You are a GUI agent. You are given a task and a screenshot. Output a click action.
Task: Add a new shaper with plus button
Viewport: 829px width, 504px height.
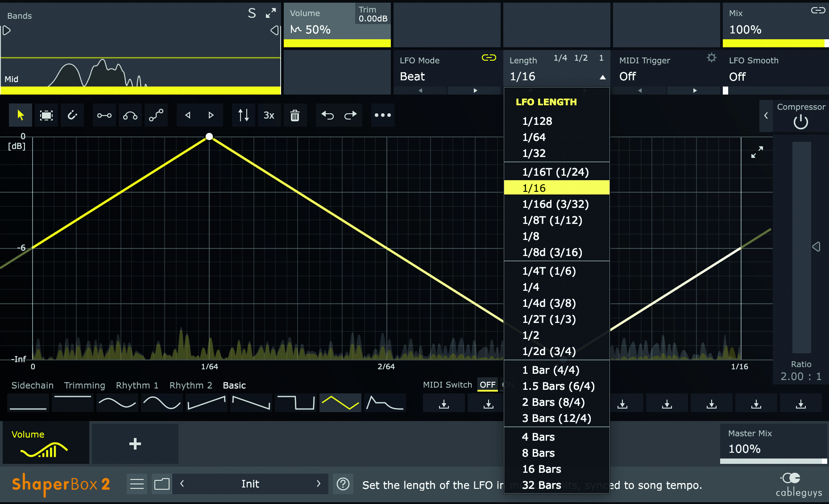(x=135, y=444)
